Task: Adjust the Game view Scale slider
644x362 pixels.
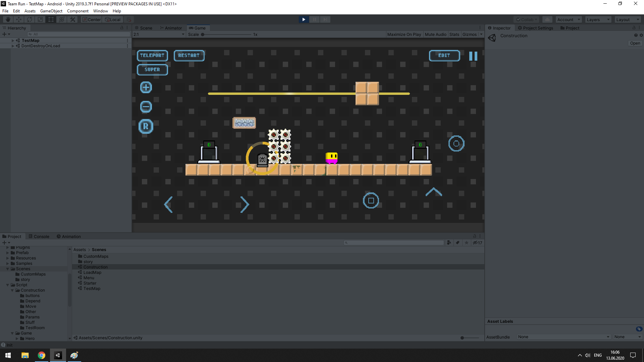Action: point(203,35)
